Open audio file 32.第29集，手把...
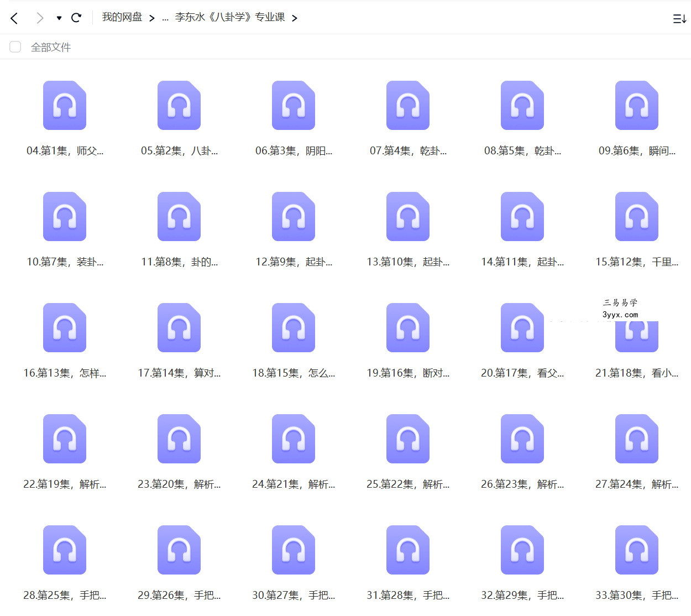The width and height of the screenshot is (691, 616). point(522,550)
